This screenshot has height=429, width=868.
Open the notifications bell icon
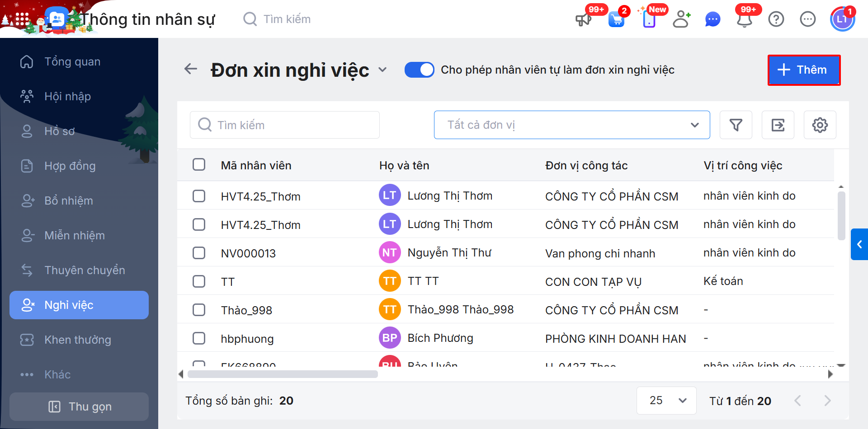coord(745,19)
